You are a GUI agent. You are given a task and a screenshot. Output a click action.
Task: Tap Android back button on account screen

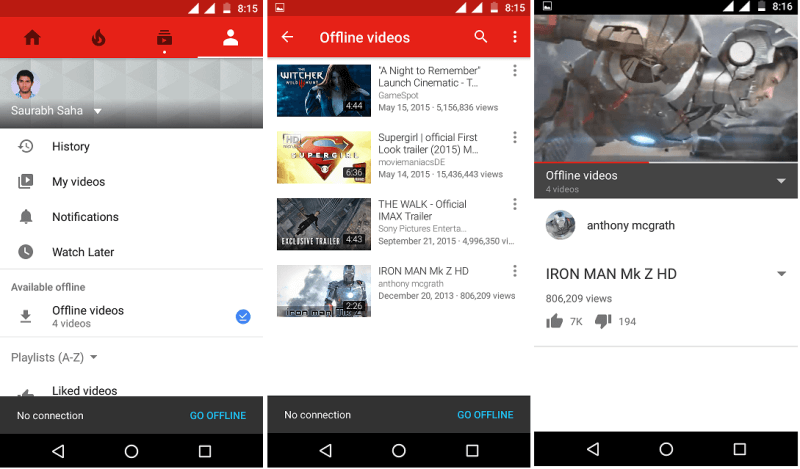tap(58, 451)
